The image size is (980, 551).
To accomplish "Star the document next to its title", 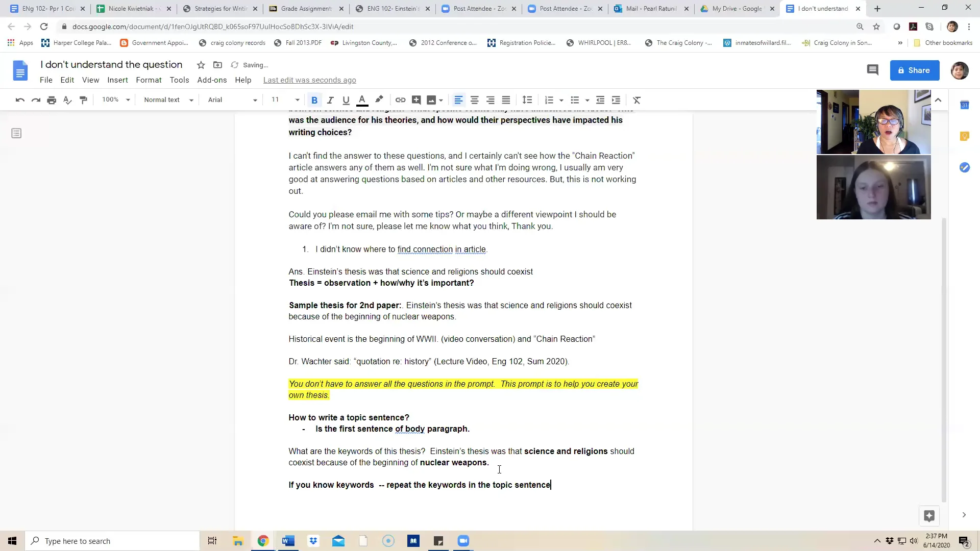I will (x=200, y=65).
